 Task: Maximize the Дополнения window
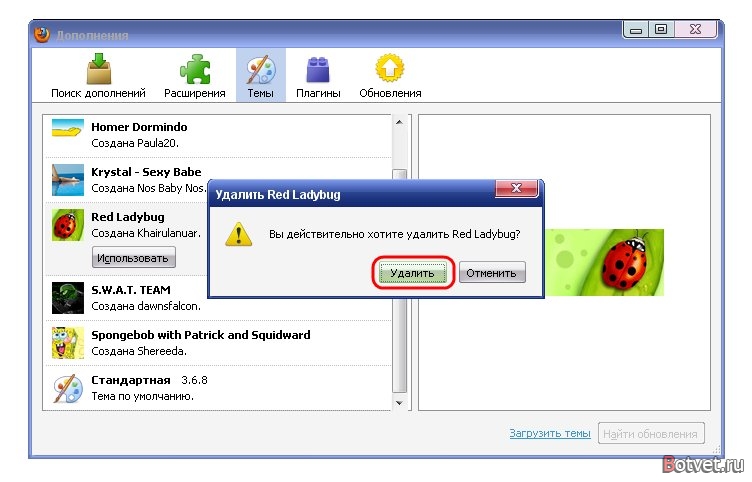(661, 30)
